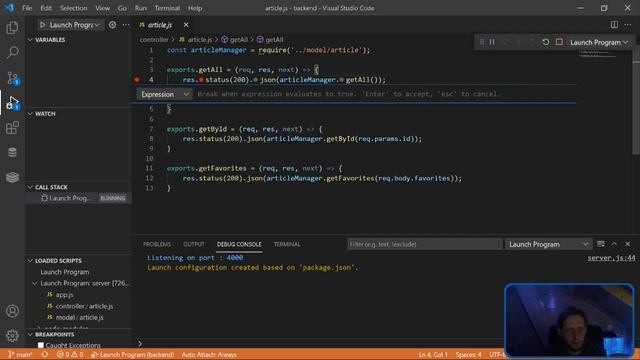The width and height of the screenshot is (640, 360).
Task: Open the debug view more actions ellipsis
Action: 126,25
